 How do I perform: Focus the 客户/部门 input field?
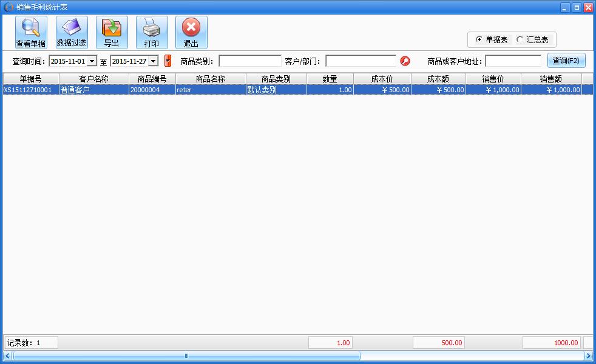click(x=361, y=61)
